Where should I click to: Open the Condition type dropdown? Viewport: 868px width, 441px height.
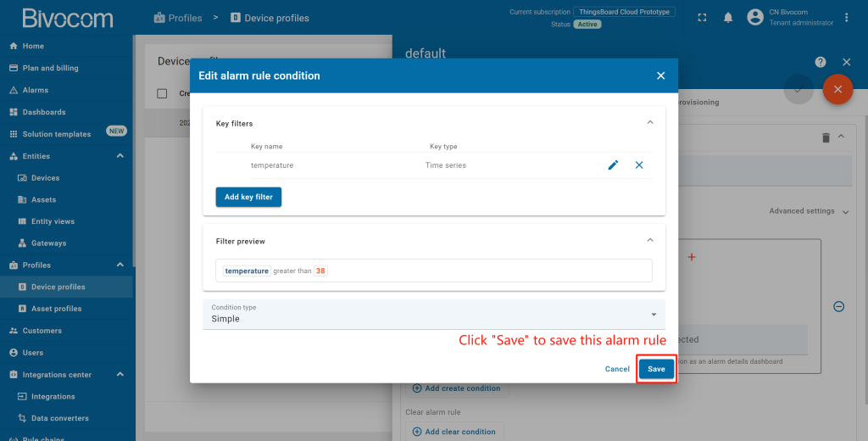434,315
